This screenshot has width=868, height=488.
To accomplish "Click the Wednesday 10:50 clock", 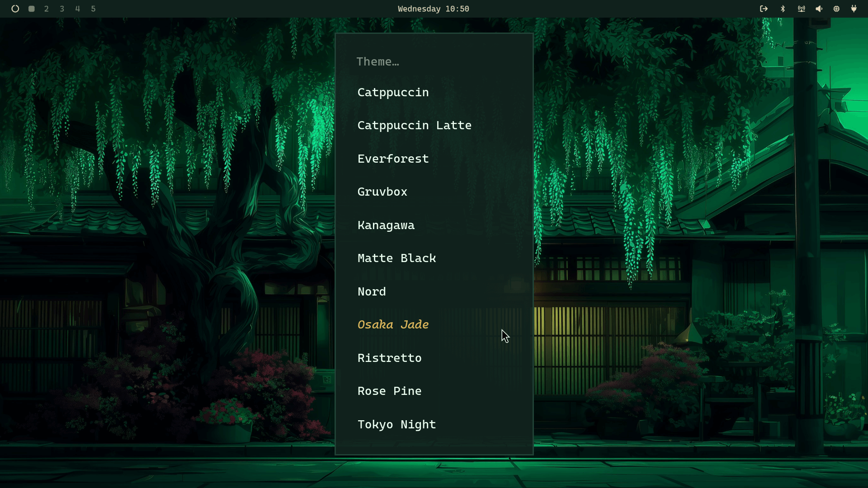I will (x=433, y=9).
